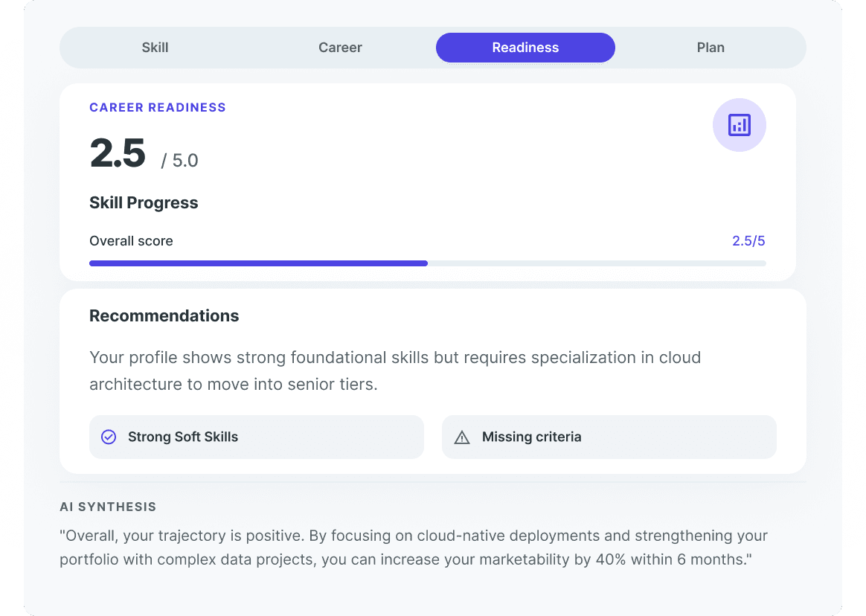Switch to the Skill tab
866x616 pixels.
click(x=155, y=48)
